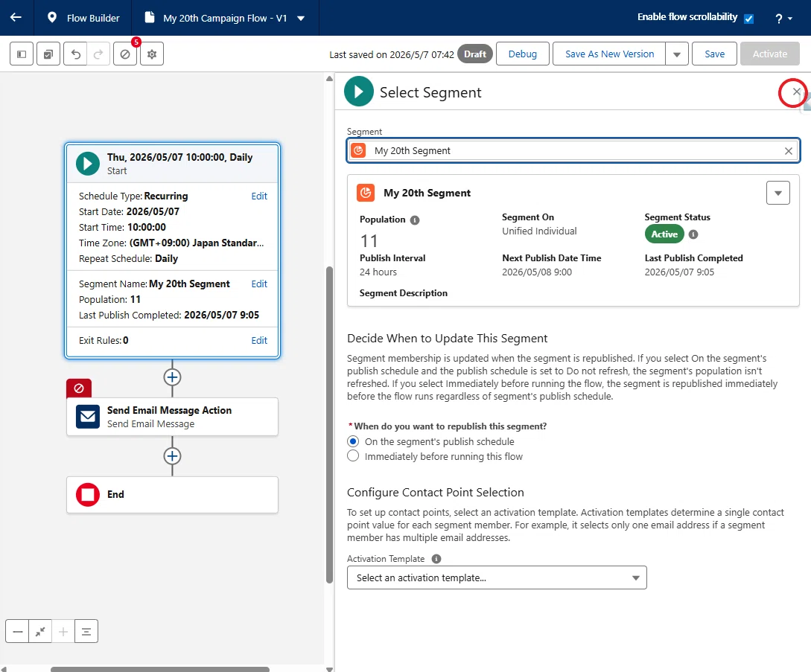Open the Activation Template dropdown
This screenshot has width=811, height=672.
tap(497, 577)
